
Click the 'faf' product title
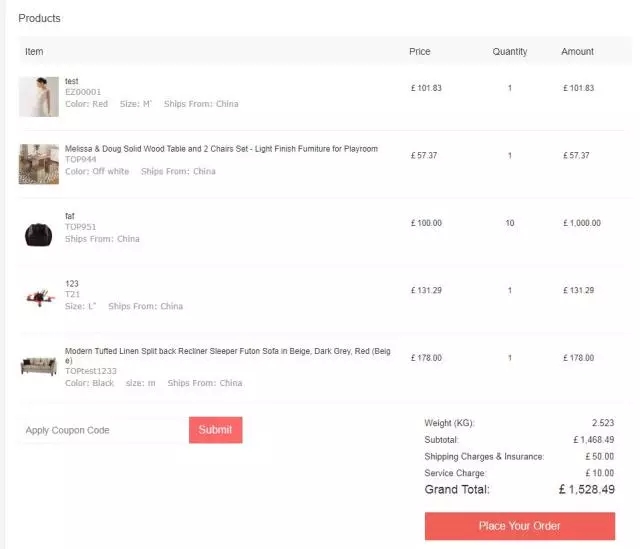[x=70, y=216]
